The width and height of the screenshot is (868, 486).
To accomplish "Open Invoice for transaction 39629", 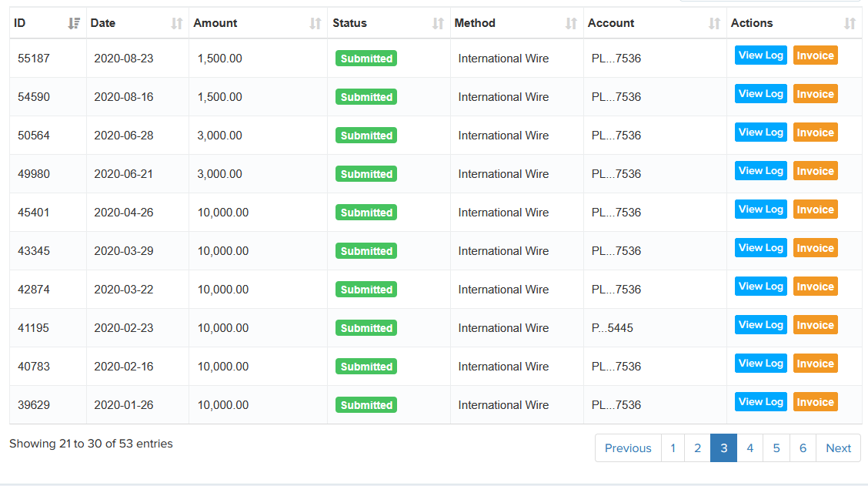I will click(815, 402).
